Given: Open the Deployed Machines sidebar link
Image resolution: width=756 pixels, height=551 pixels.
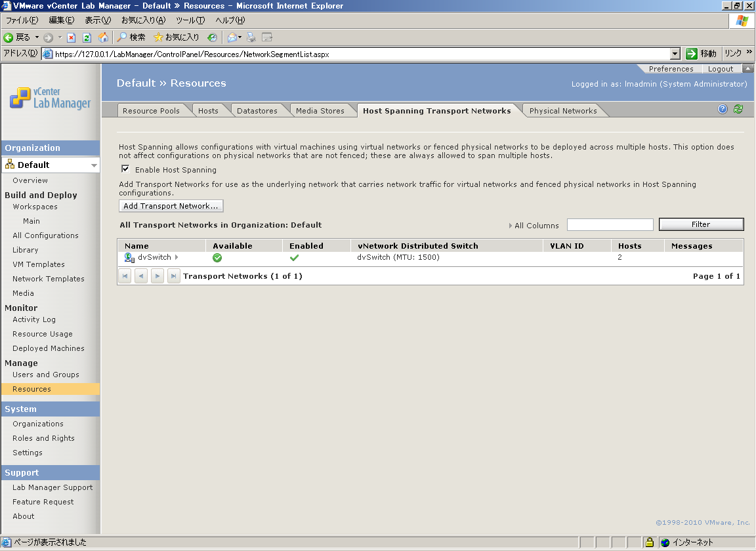Looking at the screenshot, I should [x=48, y=348].
